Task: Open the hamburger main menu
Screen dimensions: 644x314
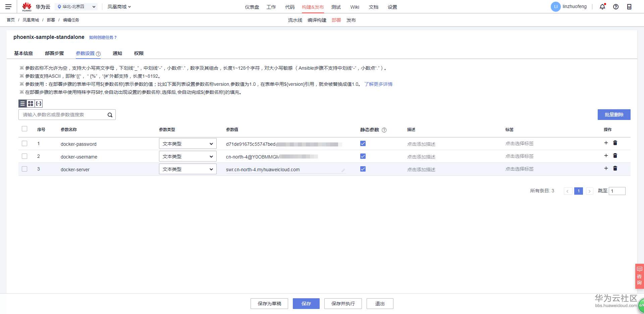Action: pos(8,7)
